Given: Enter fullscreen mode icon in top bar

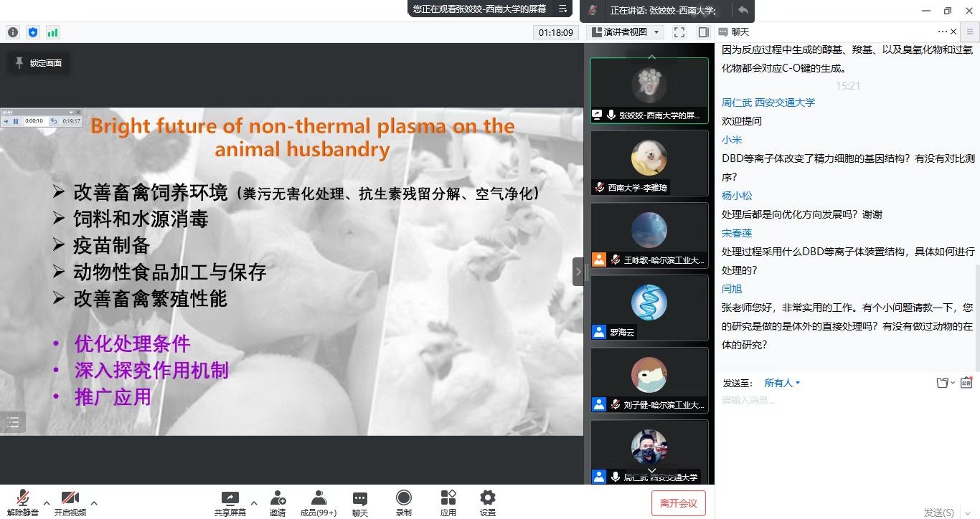Looking at the screenshot, I should (679, 32).
